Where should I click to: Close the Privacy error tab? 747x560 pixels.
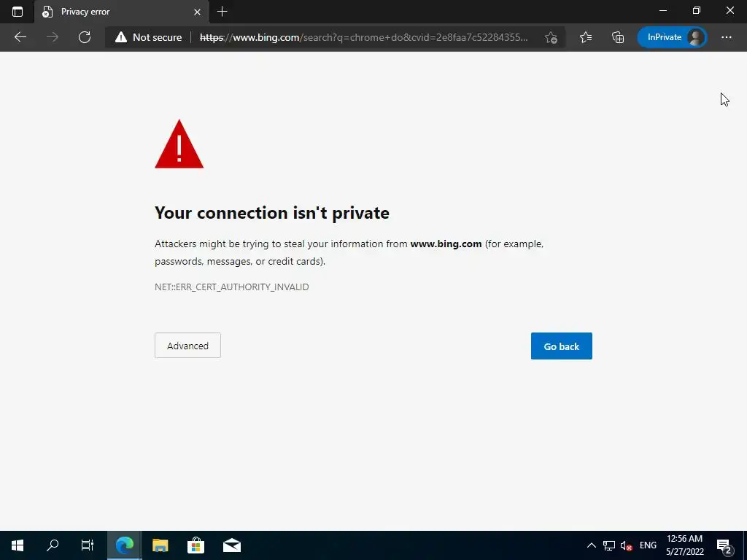[197, 12]
